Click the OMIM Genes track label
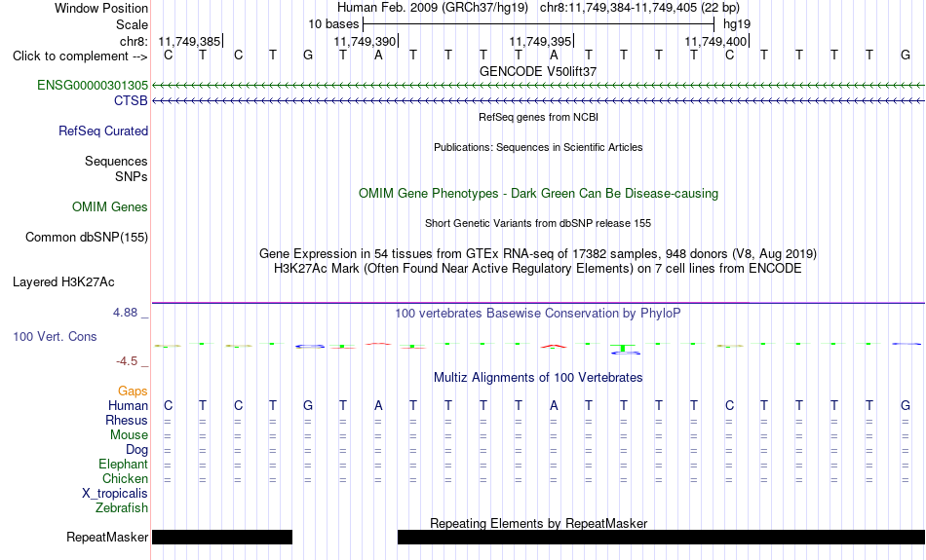Image resolution: width=926 pixels, height=560 pixels. point(110,207)
